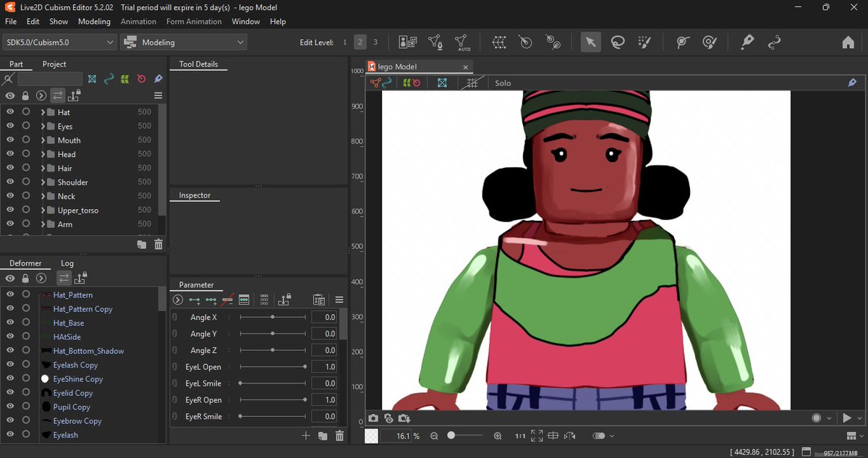Toggle lock circle for Pupil Copy

(x=26, y=407)
